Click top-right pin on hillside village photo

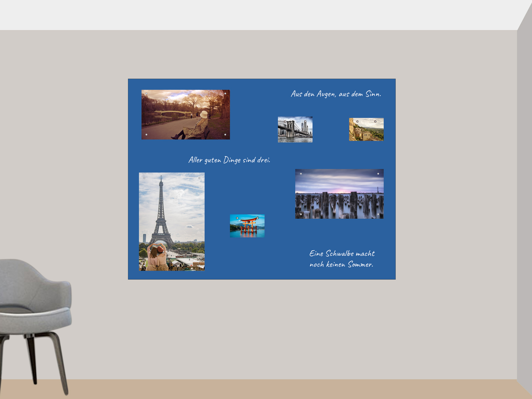(x=375, y=121)
